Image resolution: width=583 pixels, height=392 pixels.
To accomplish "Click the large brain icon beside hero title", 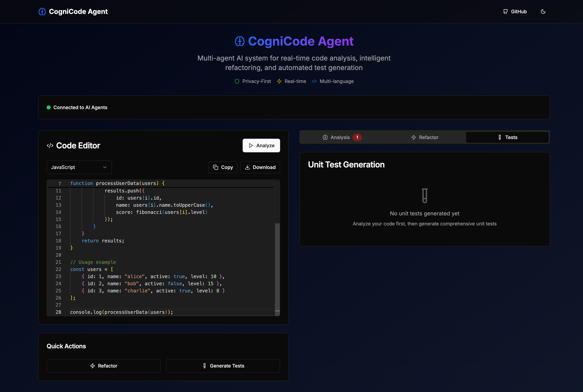I will pos(239,41).
